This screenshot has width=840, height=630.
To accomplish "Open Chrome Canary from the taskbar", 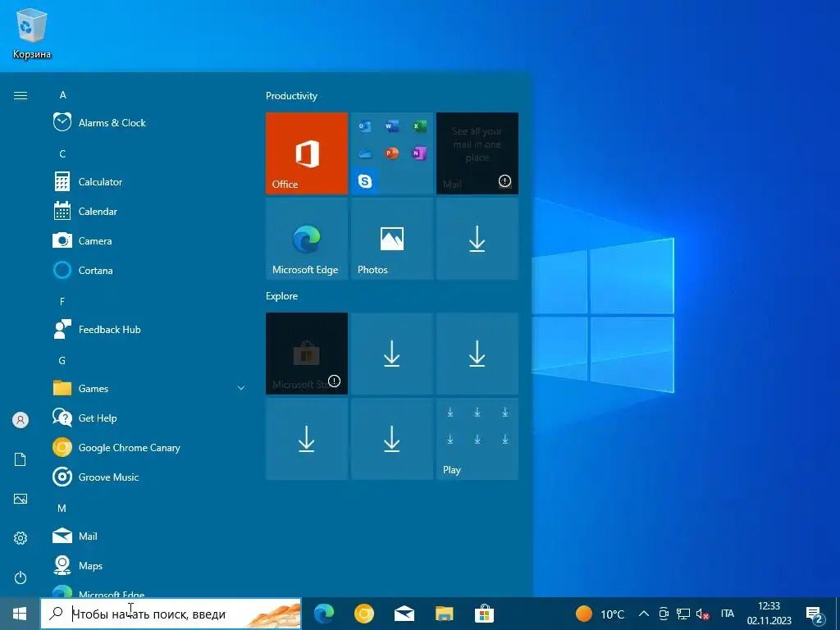I will coord(363,614).
